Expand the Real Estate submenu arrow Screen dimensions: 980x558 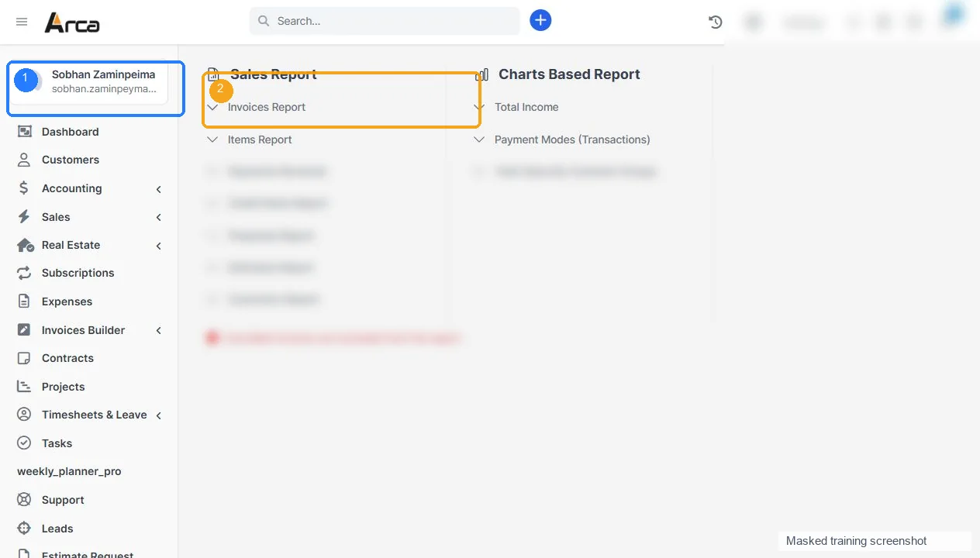(158, 246)
